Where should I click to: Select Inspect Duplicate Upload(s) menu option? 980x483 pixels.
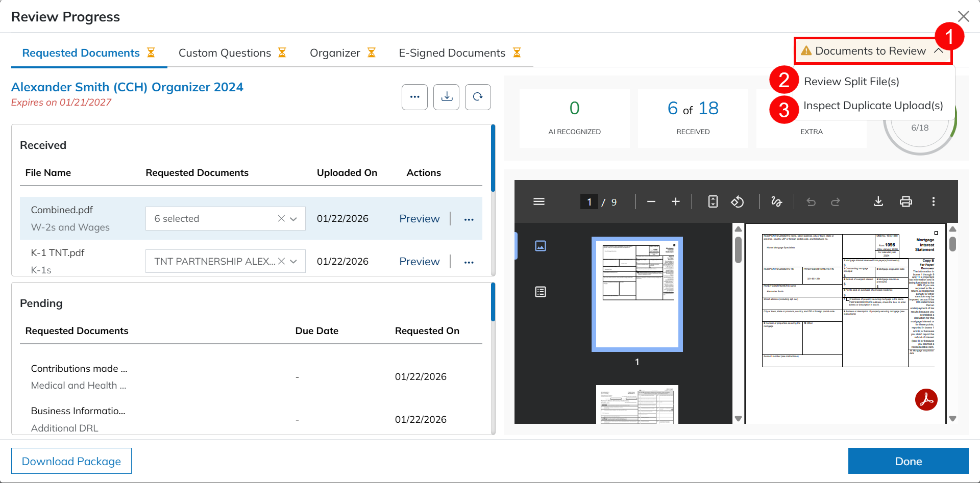coord(873,106)
